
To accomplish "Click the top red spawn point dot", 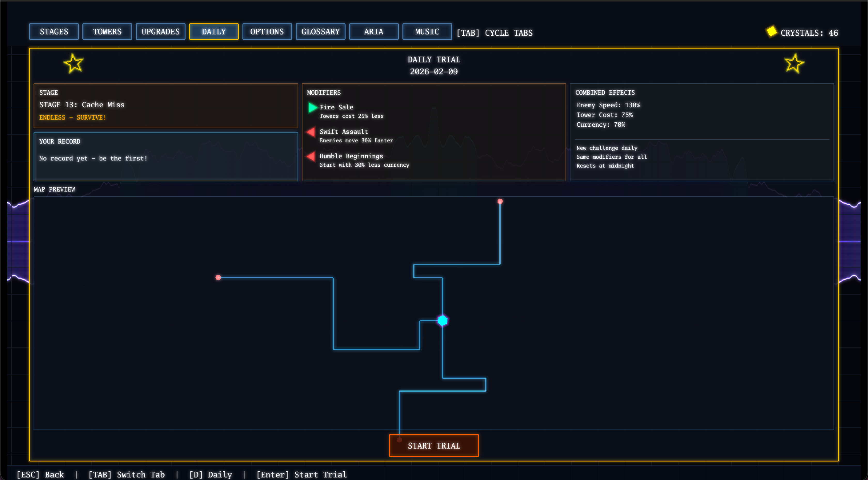I will pyautogui.click(x=500, y=201).
